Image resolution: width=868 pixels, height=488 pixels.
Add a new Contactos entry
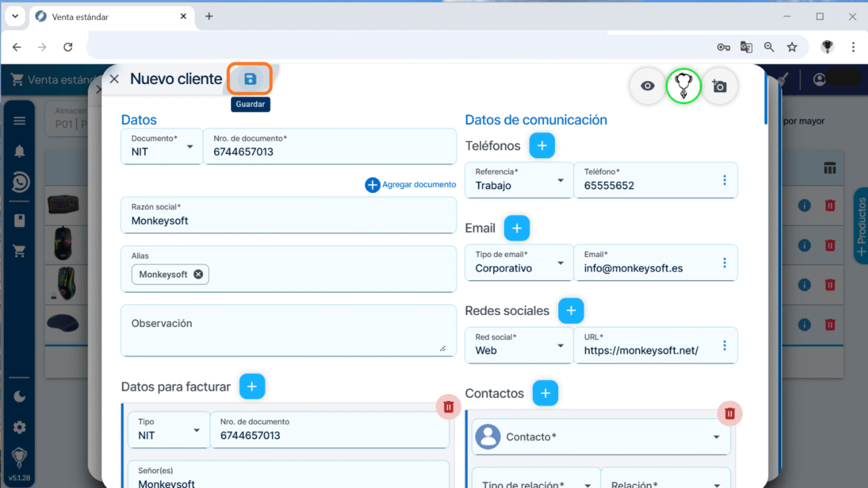(545, 394)
